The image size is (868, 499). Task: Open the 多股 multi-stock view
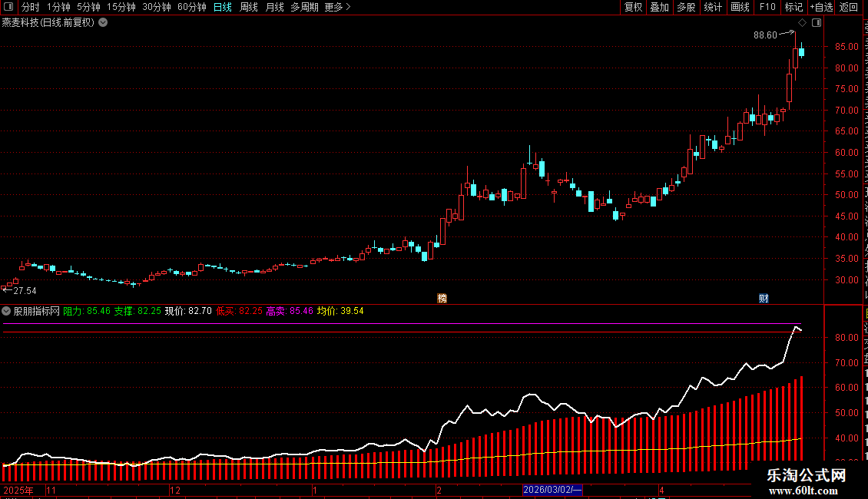click(x=687, y=7)
